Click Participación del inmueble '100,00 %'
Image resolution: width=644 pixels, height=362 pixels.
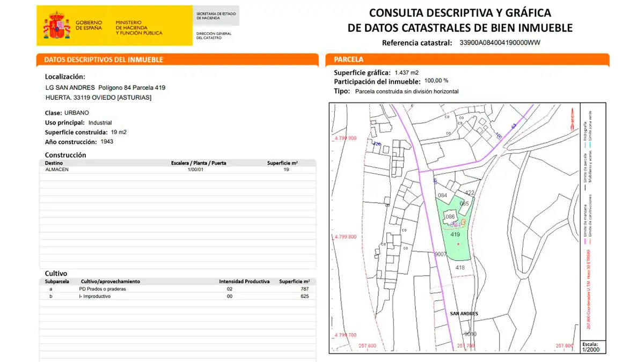pyautogui.click(x=436, y=80)
